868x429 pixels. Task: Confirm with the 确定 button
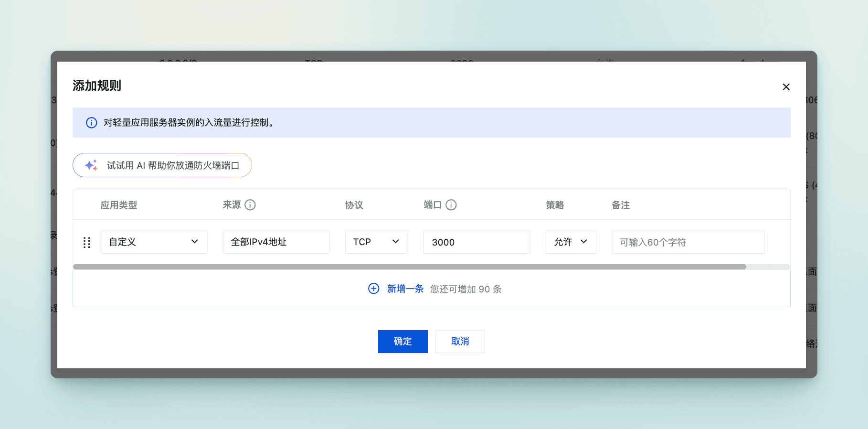403,342
